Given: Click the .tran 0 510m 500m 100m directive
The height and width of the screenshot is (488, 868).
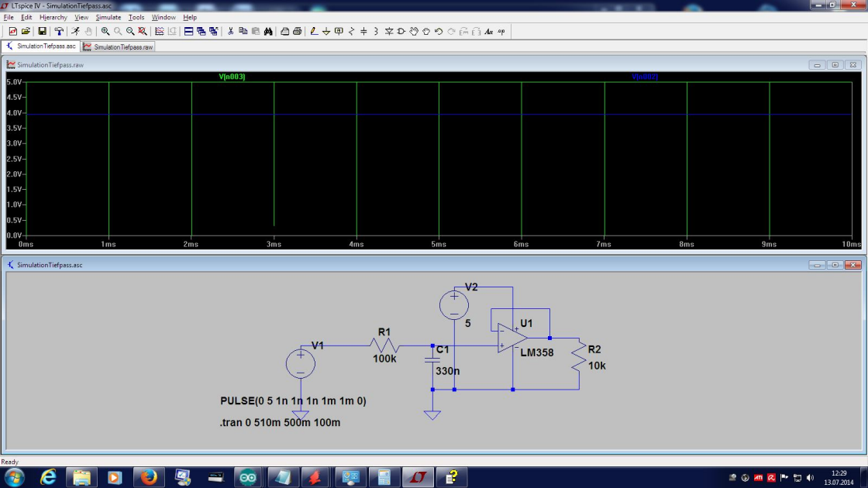Looking at the screenshot, I should 280,423.
